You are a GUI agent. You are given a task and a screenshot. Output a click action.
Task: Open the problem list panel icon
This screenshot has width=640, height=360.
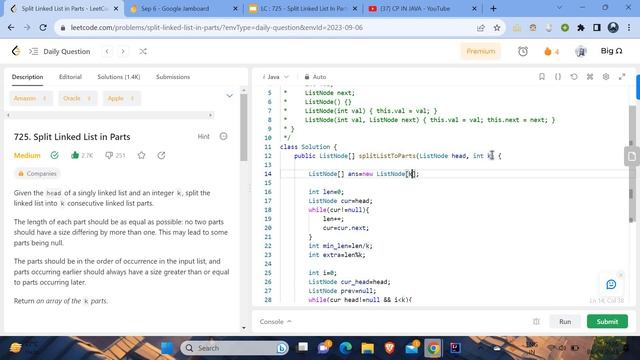[x=33, y=51]
